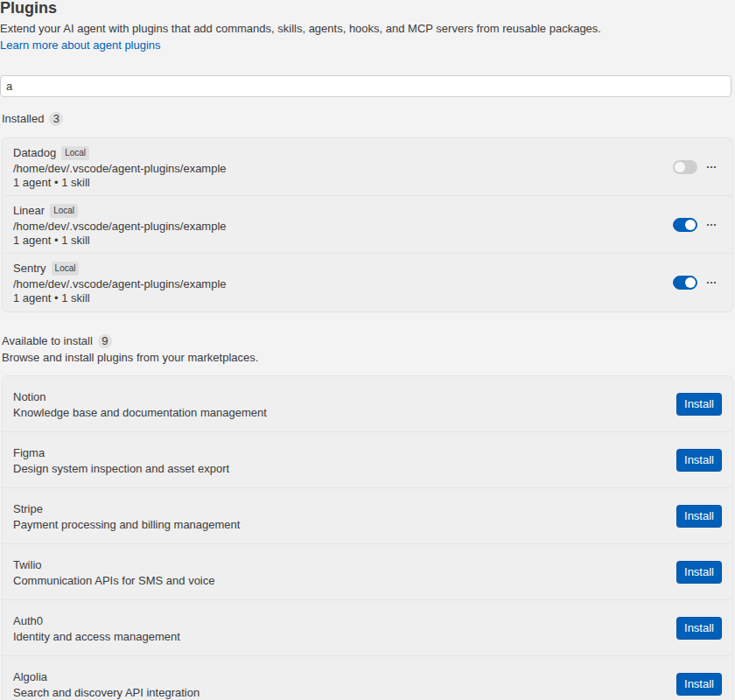Install the Notion plugin
The height and width of the screenshot is (700, 735).
[698, 404]
